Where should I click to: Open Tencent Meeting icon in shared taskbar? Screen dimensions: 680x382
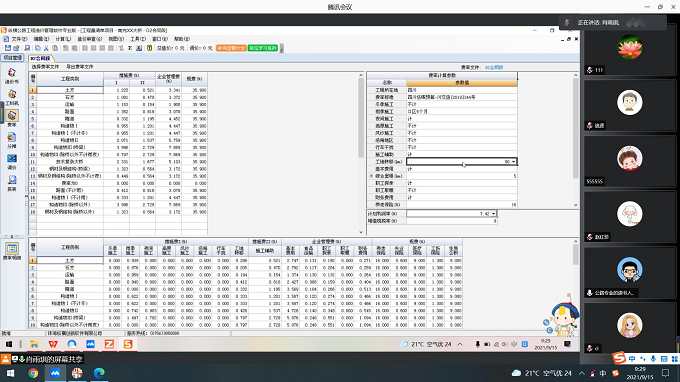pyautogui.click(x=90, y=344)
